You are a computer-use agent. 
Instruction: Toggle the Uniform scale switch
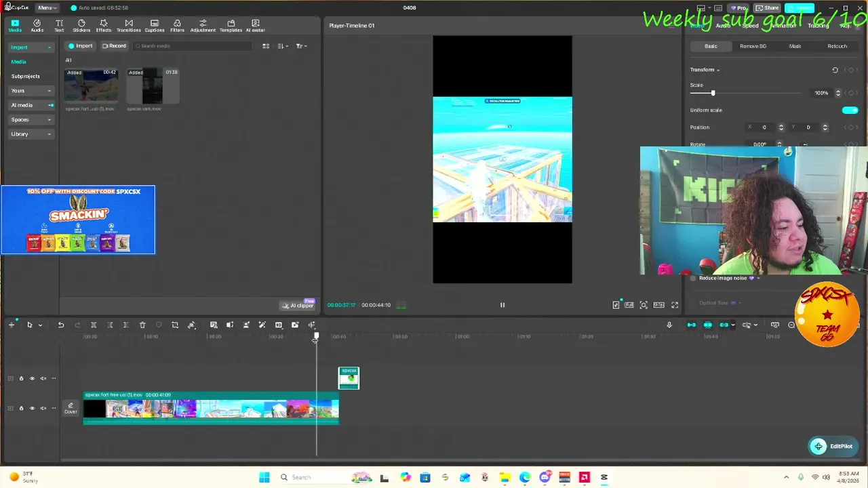point(850,110)
